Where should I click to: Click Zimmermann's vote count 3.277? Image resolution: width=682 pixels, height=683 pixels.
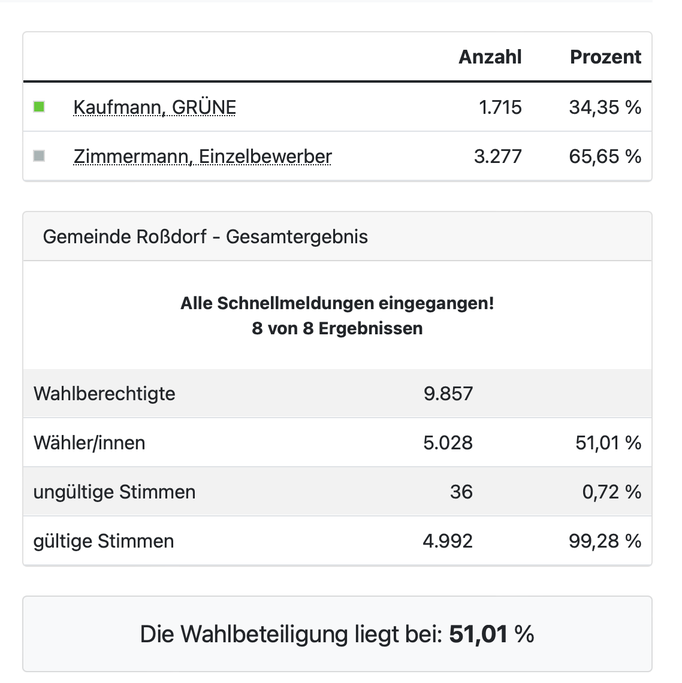tap(498, 156)
